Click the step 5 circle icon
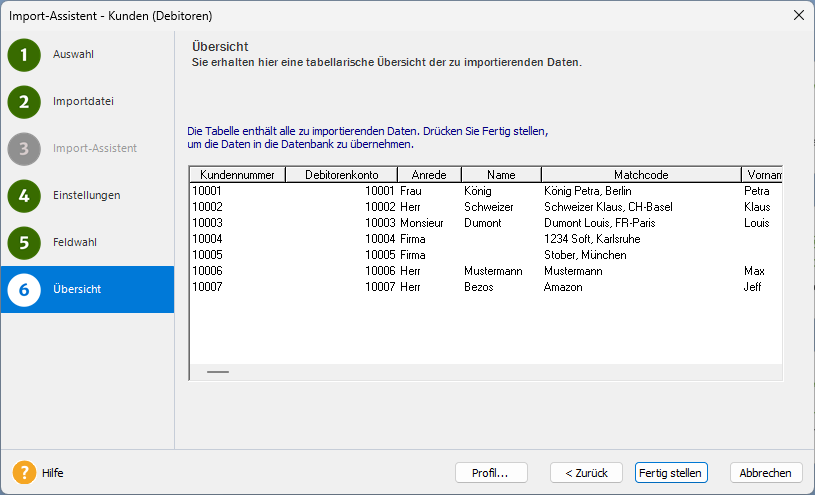Screen dimensions: 815x495 tap(24, 243)
